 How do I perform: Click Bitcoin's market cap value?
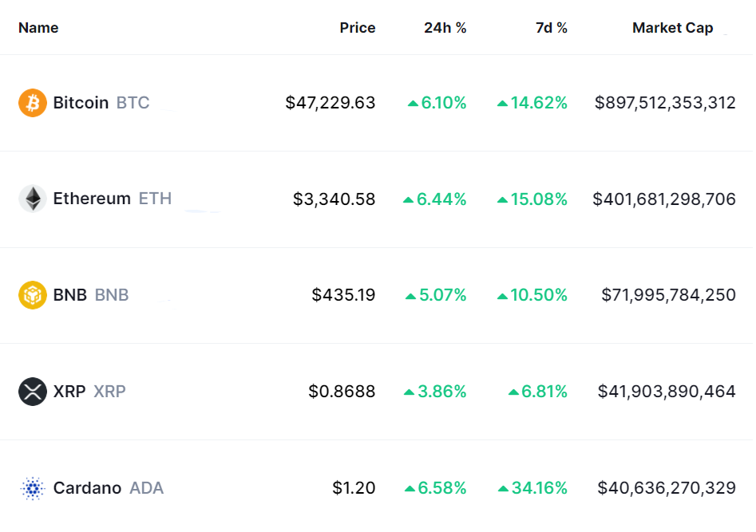[x=665, y=103]
